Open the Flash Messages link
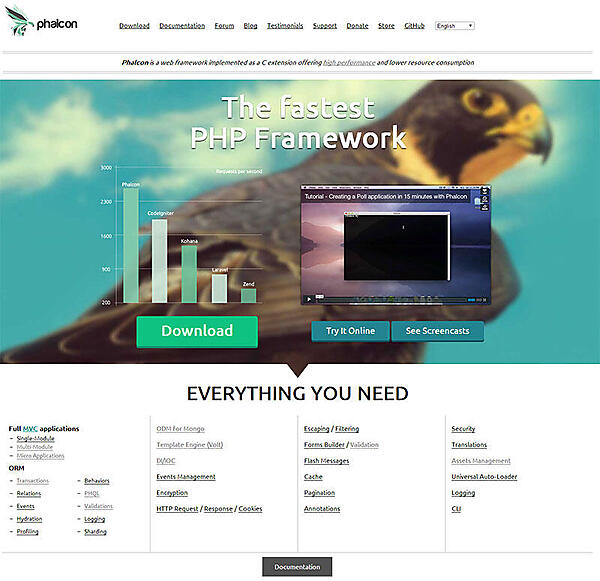The height and width of the screenshot is (581, 600). [326, 461]
